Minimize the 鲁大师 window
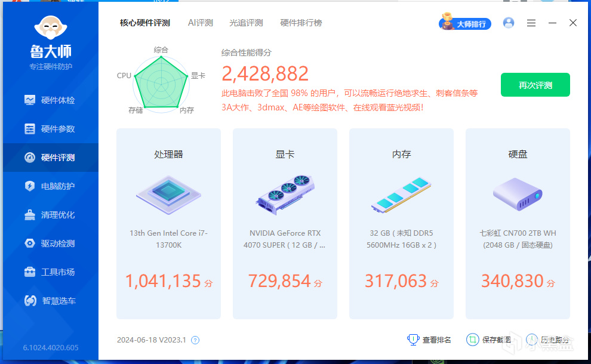The height and width of the screenshot is (364, 591). (x=552, y=23)
